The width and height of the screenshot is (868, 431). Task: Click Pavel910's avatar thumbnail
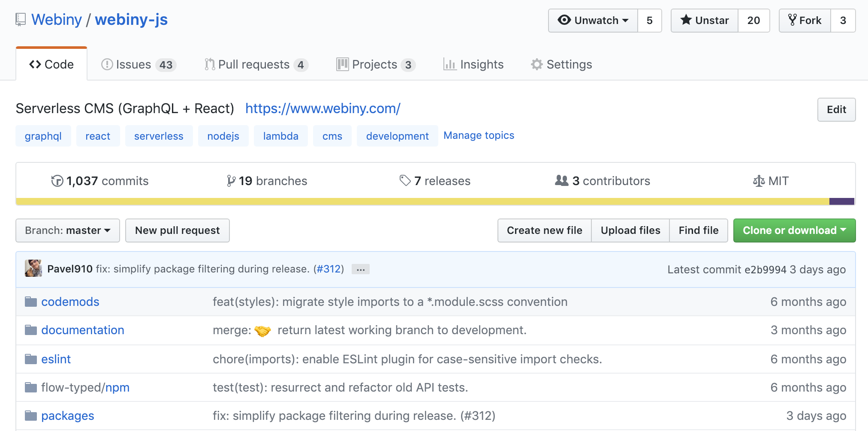(33, 269)
